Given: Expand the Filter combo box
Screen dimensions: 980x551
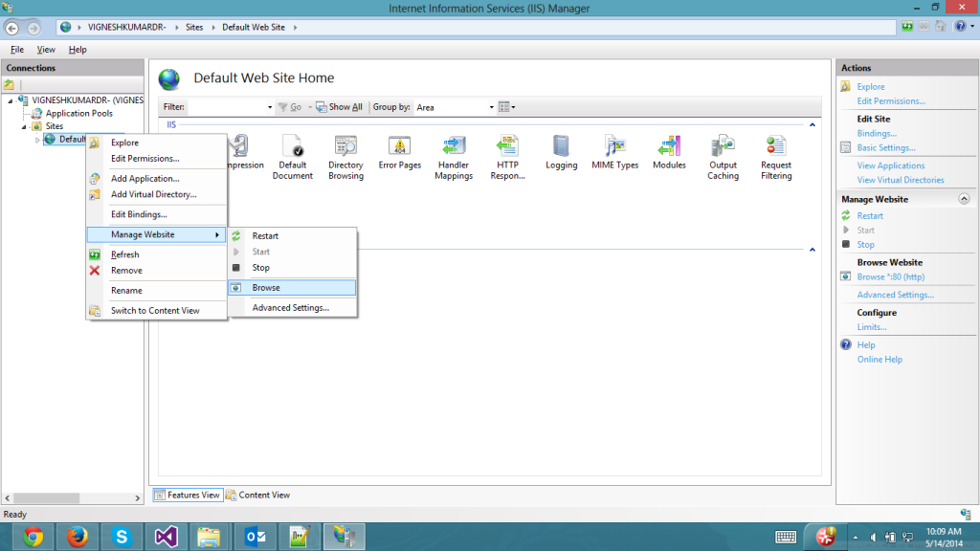Looking at the screenshot, I should tap(269, 107).
